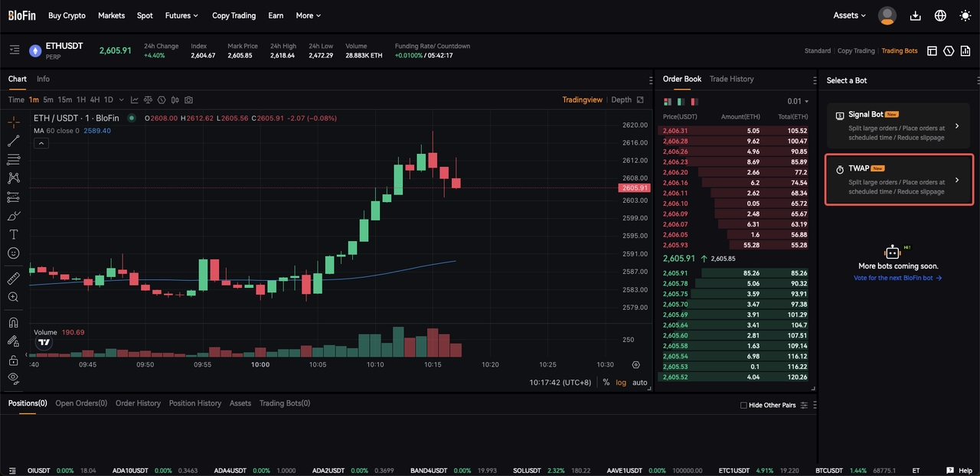Open layout settings icon near Trading Bots
The width and height of the screenshot is (980, 476).
tap(932, 51)
